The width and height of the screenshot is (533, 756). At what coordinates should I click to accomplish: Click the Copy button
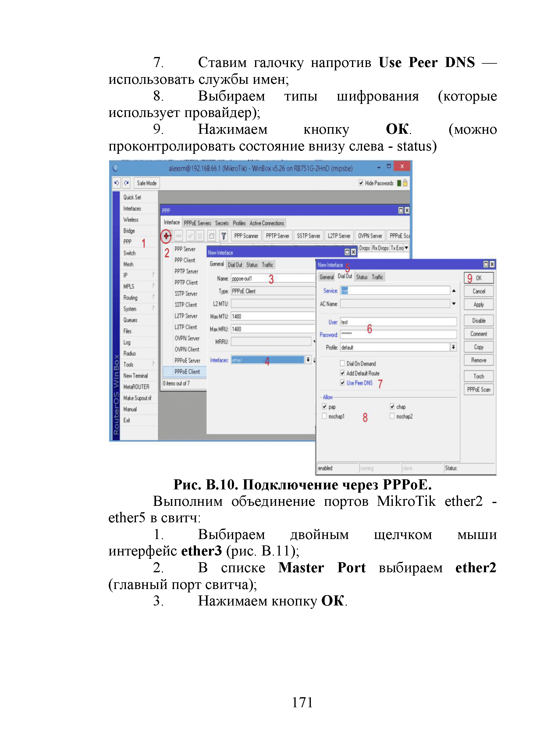tap(479, 347)
